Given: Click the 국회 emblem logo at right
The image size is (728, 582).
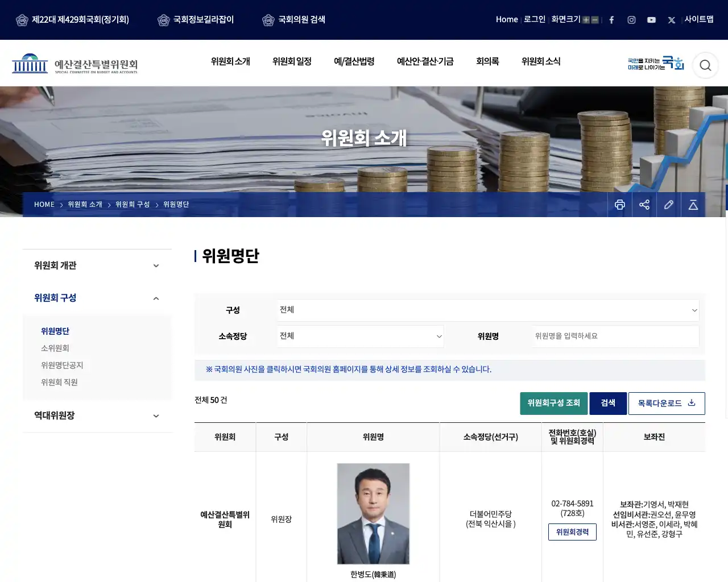Looking at the screenshot, I should pos(656,63).
